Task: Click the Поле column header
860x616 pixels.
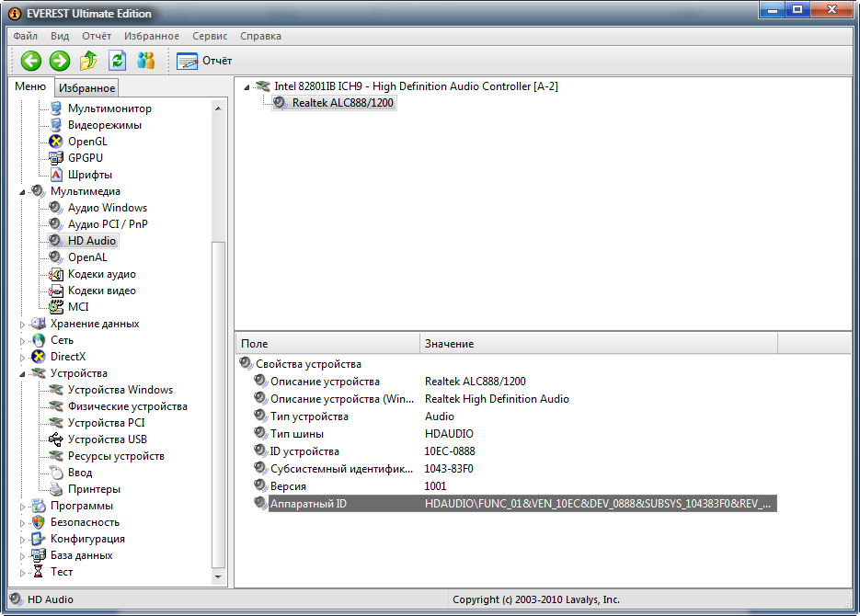Action: point(327,344)
